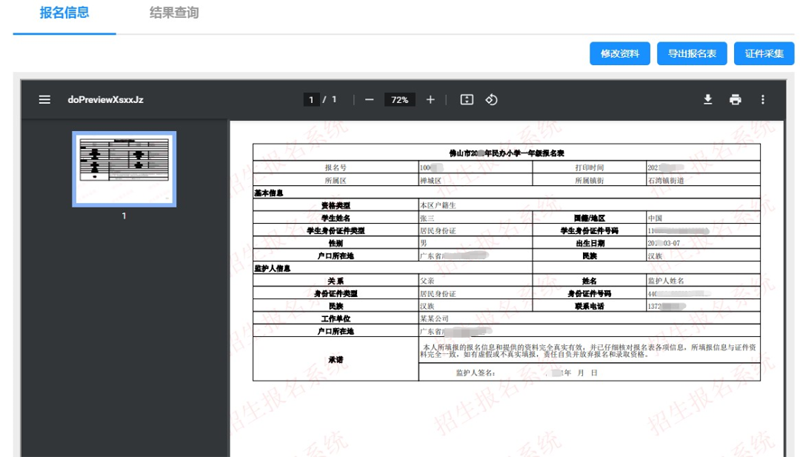Print the registration form
Image resolution: width=800 pixels, height=457 pixels.
tap(735, 100)
